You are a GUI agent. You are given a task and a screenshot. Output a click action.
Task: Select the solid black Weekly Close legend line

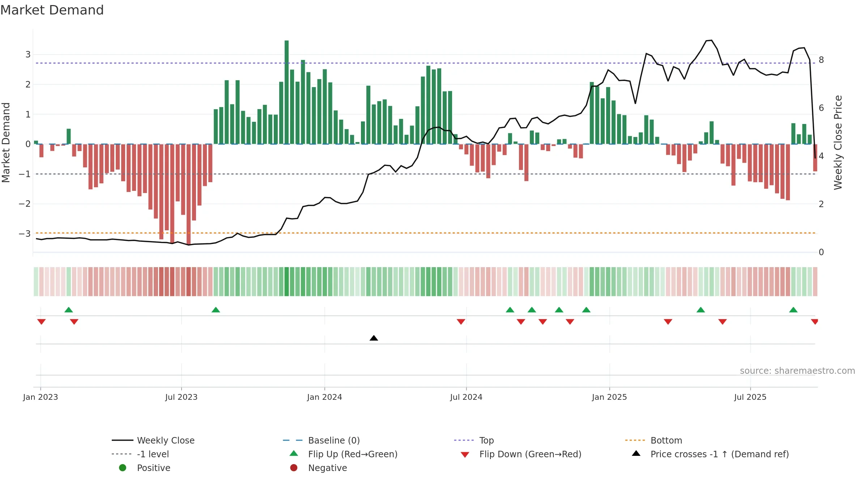(122, 440)
